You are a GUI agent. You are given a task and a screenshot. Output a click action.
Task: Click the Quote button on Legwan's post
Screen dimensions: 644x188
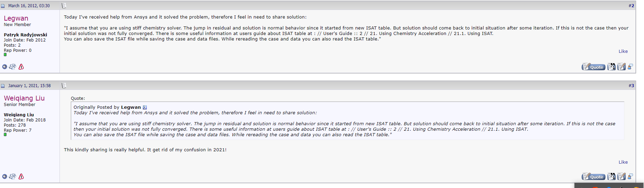[x=593, y=67]
